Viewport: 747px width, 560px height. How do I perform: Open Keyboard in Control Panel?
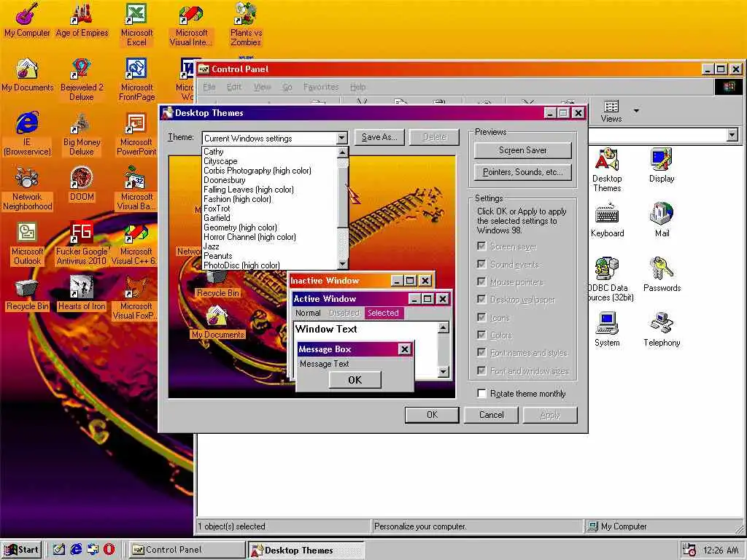coord(608,220)
